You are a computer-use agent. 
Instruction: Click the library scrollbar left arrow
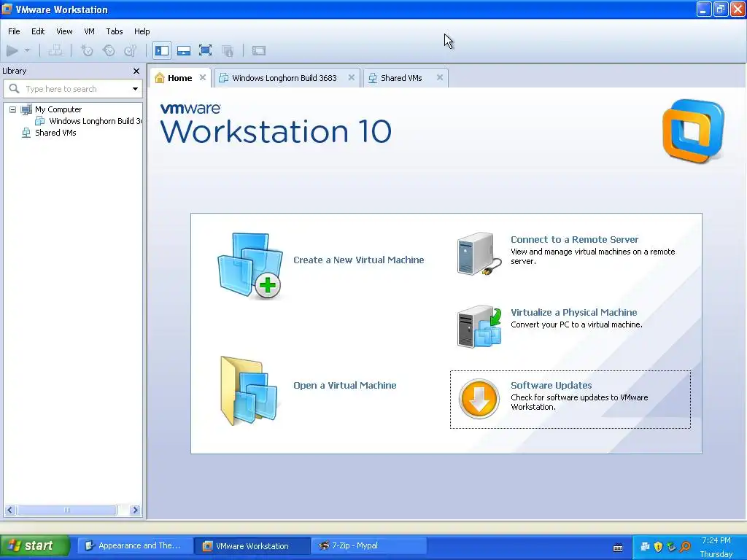pos(10,510)
